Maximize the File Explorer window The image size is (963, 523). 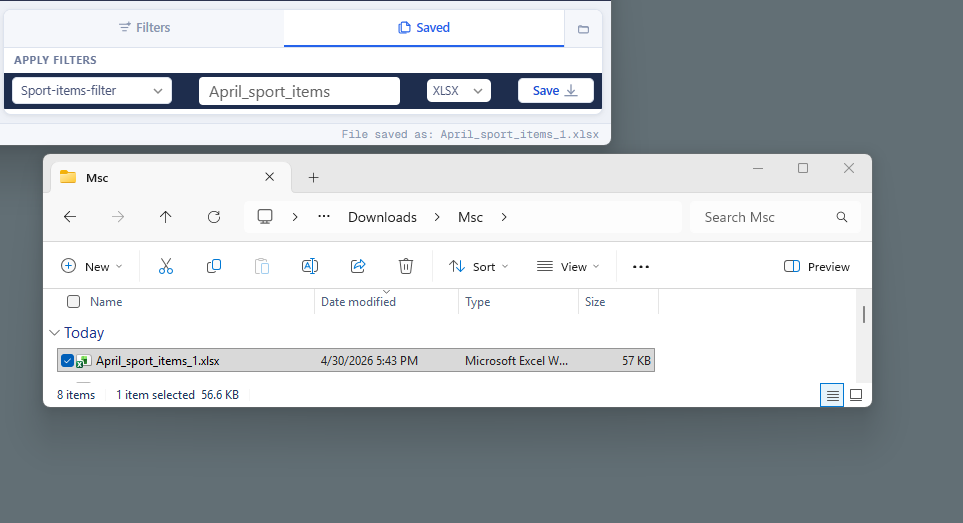tap(803, 168)
